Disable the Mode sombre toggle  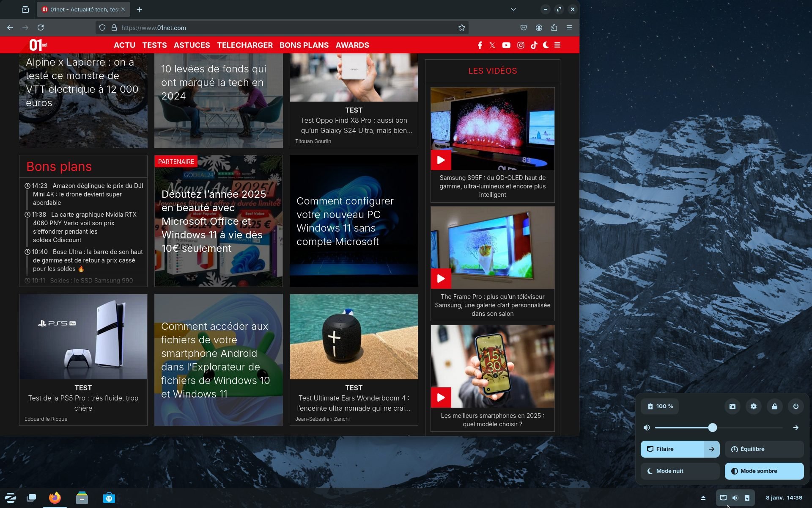764,471
